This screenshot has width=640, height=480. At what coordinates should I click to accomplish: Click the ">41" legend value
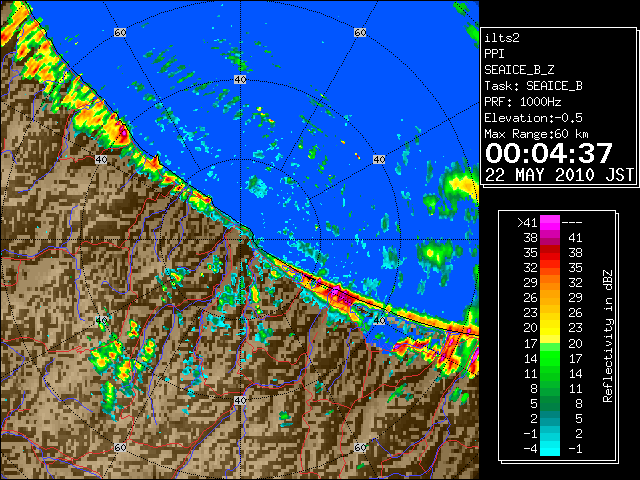[x=527, y=222]
